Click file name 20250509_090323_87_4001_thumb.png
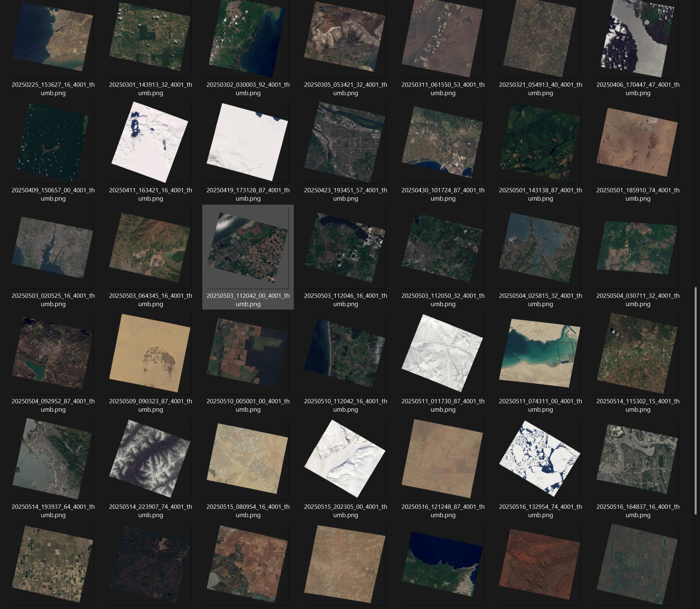The image size is (700, 609). [x=151, y=405]
